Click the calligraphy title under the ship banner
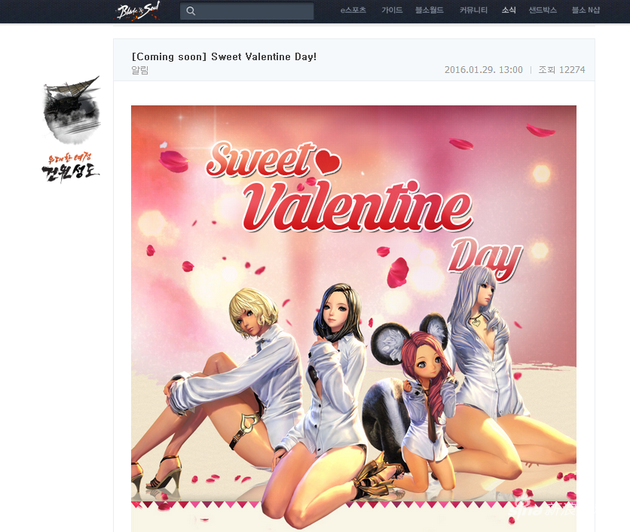This screenshot has height=532, width=630. click(70, 168)
